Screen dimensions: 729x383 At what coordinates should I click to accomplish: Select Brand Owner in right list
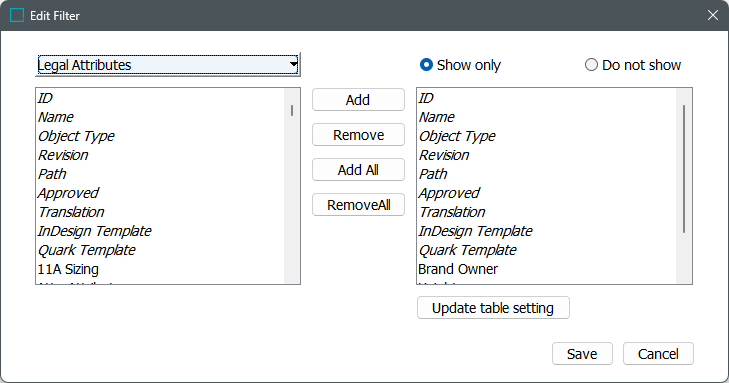(547, 269)
